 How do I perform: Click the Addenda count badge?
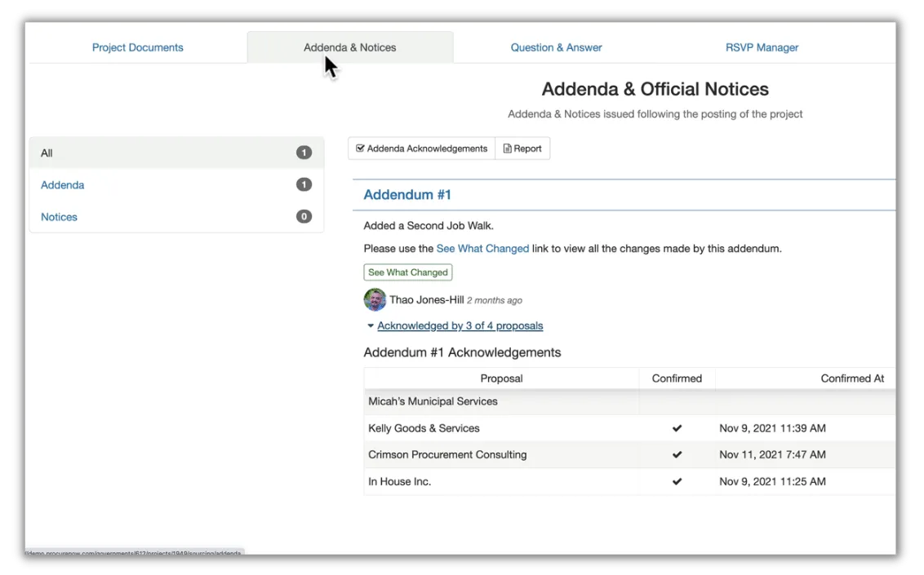pyautogui.click(x=304, y=185)
